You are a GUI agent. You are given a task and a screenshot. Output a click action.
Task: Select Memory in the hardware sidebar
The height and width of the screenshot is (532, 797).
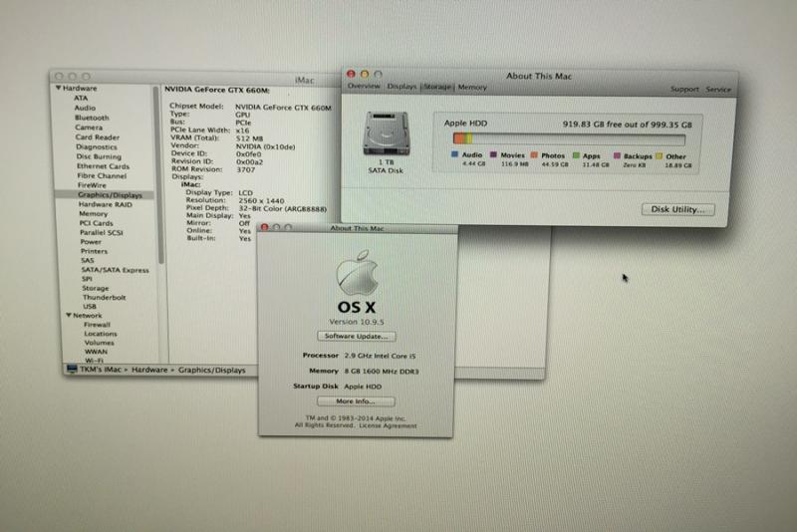click(93, 214)
